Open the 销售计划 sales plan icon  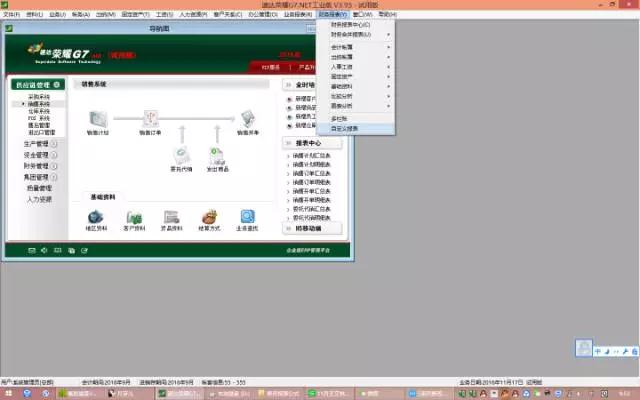point(98,122)
